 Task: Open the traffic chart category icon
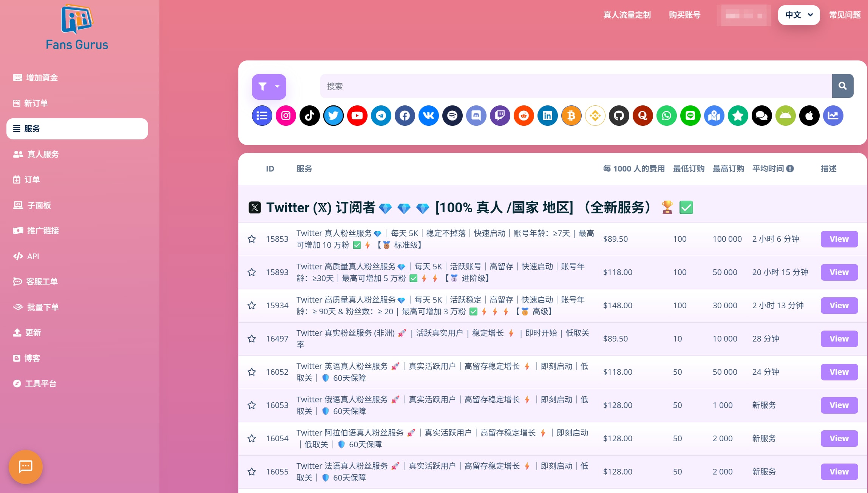tap(833, 116)
